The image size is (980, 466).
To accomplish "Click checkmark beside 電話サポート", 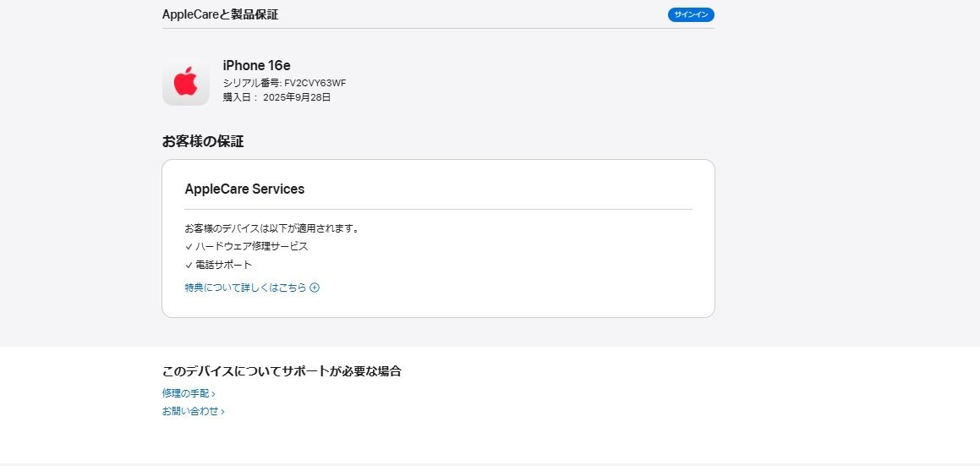I will point(189,265).
